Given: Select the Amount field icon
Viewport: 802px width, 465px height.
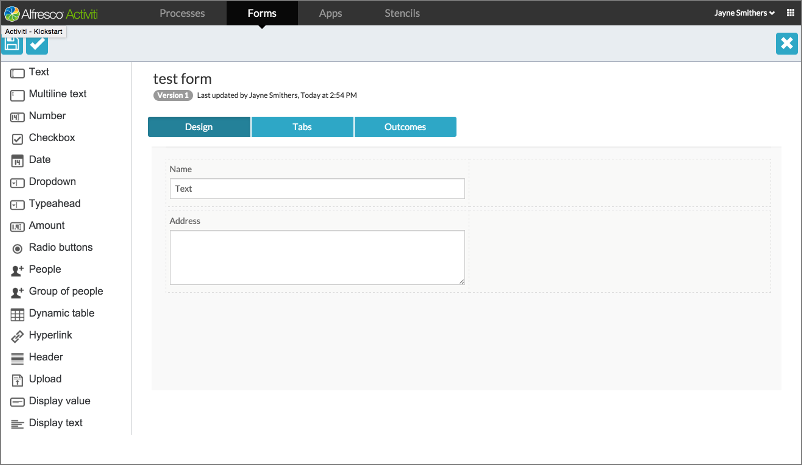Looking at the screenshot, I should click(x=17, y=227).
